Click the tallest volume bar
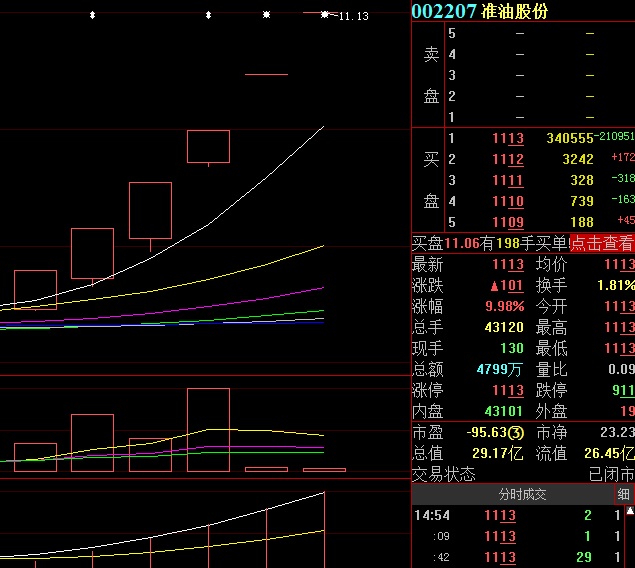635x568 pixels. point(208,429)
